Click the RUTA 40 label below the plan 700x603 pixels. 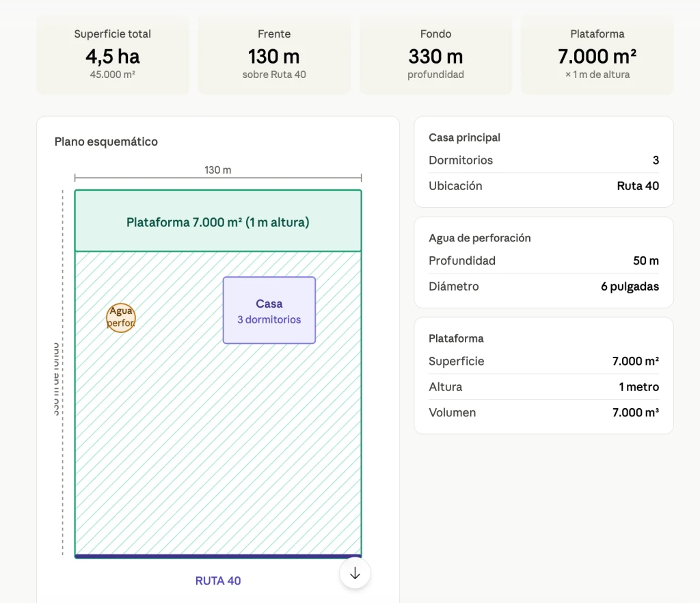[x=218, y=580]
